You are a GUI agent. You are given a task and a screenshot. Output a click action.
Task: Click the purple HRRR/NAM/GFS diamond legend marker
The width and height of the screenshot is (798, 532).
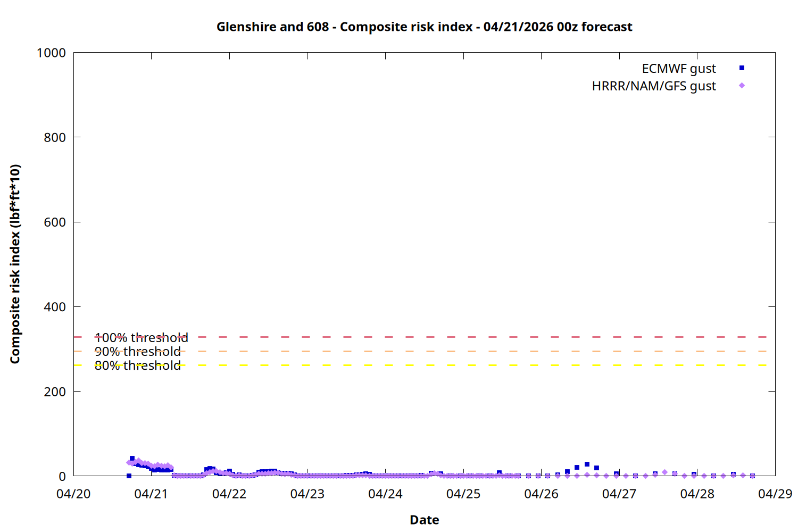[742, 86]
